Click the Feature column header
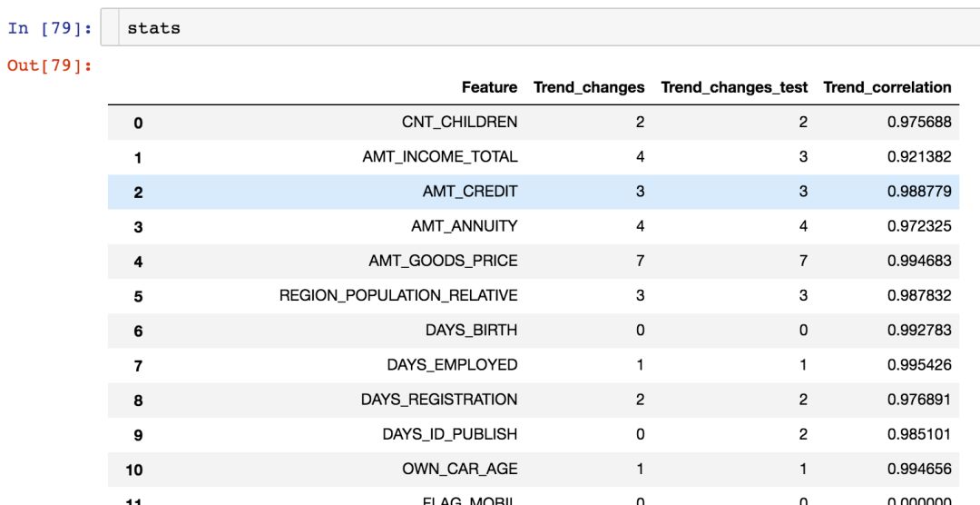The image size is (980, 505). click(x=489, y=87)
